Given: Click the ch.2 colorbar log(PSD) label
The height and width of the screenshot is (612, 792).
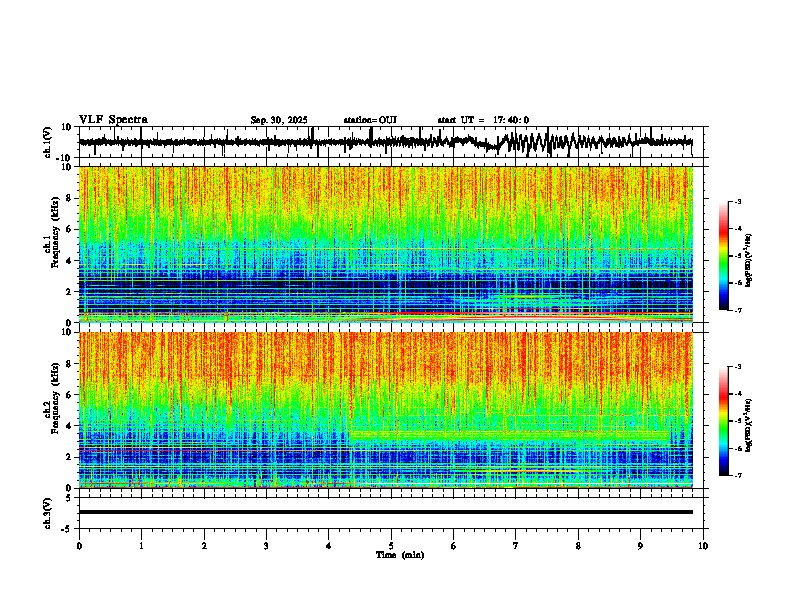Looking at the screenshot, I should 749,425.
